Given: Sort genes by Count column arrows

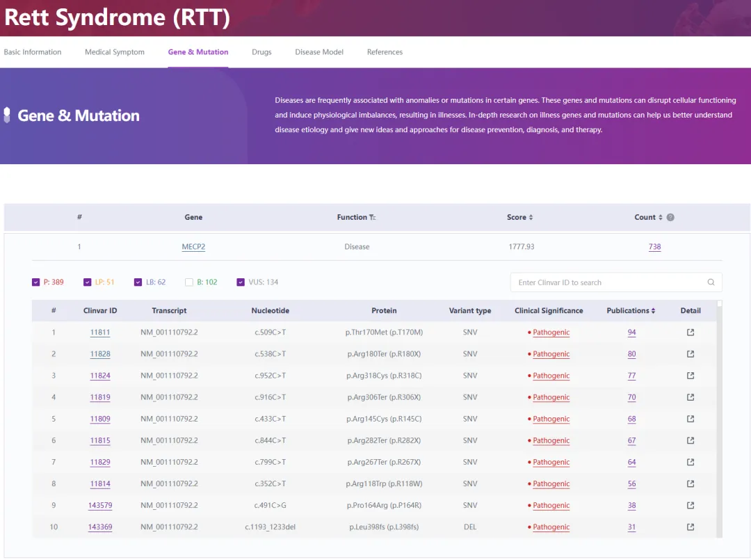Looking at the screenshot, I should (661, 218).
